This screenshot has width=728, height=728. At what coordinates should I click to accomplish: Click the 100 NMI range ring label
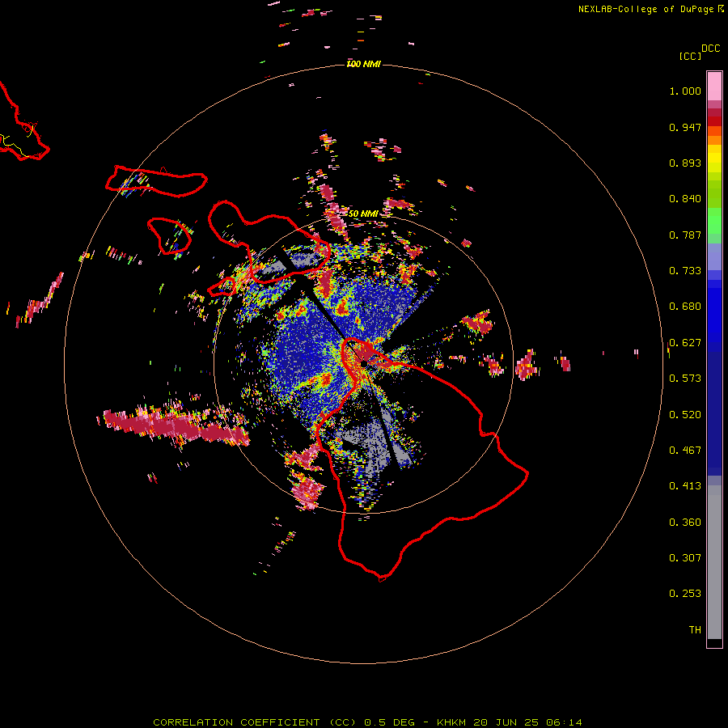click(x=363, y=64)
